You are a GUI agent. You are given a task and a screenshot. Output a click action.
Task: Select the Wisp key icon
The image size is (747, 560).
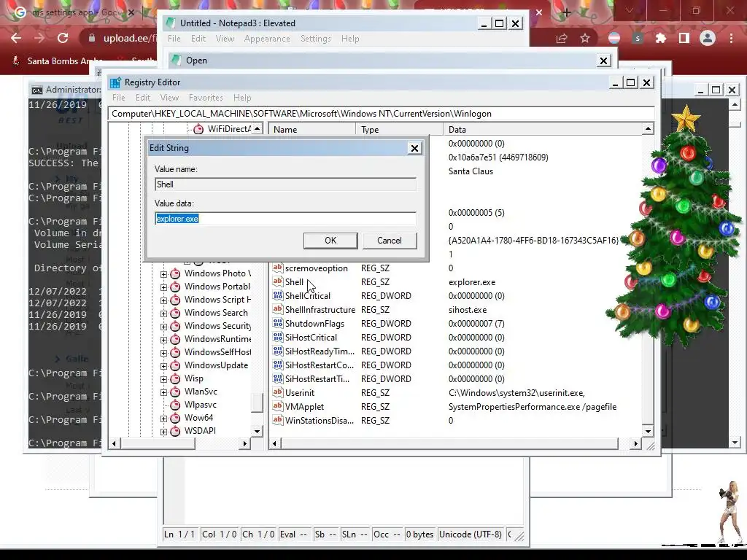point(175,378)
